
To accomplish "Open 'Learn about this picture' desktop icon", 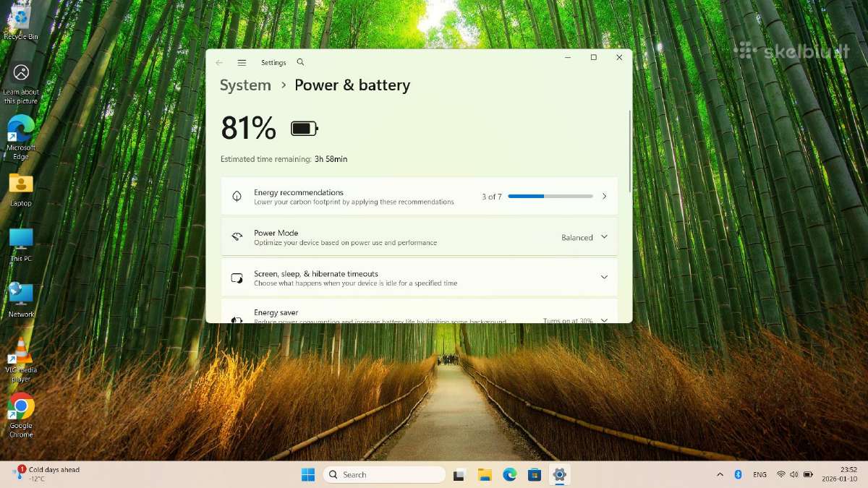I will pyautogui.click(x=21, y=83).
